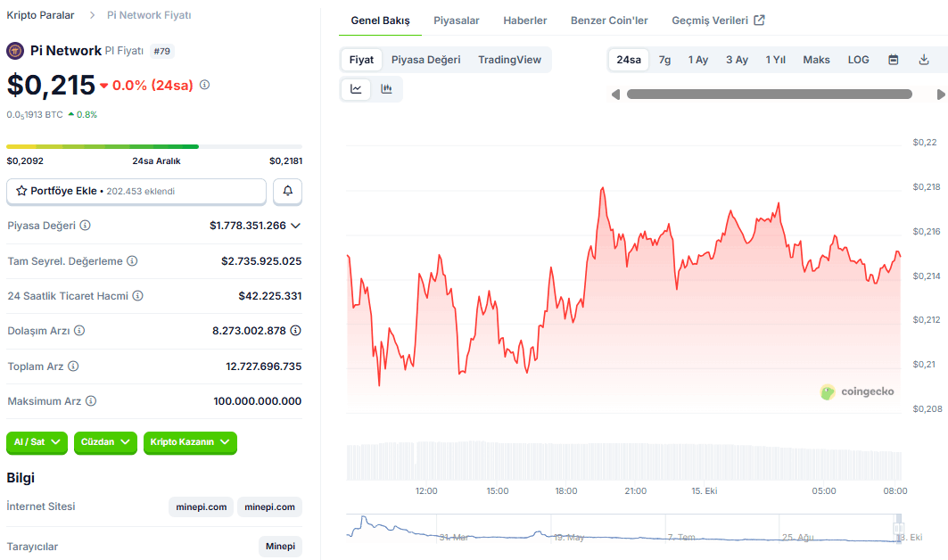Show info for 24 Saatlik Ticaret Hacmi
Image resolution: width=948 pixels, height=560 pixels.
pos(138,296)
